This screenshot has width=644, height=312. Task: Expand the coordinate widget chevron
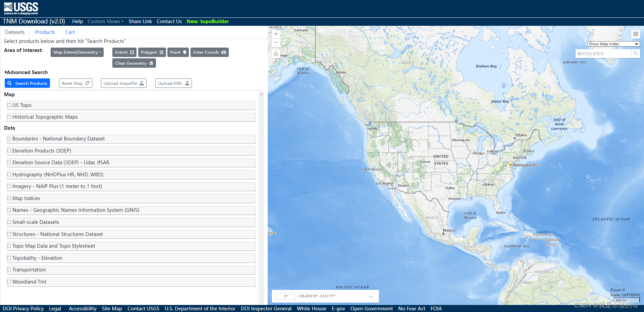(371, 297)
